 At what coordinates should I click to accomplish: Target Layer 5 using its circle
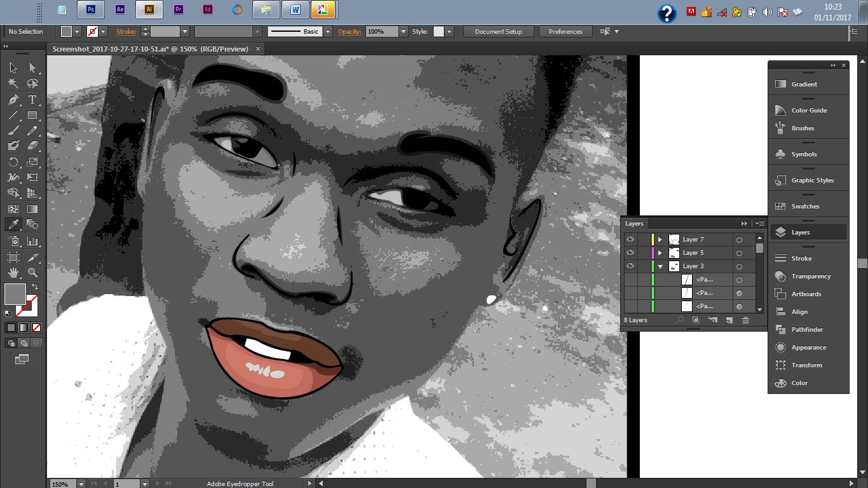click(x=739, y=253)
